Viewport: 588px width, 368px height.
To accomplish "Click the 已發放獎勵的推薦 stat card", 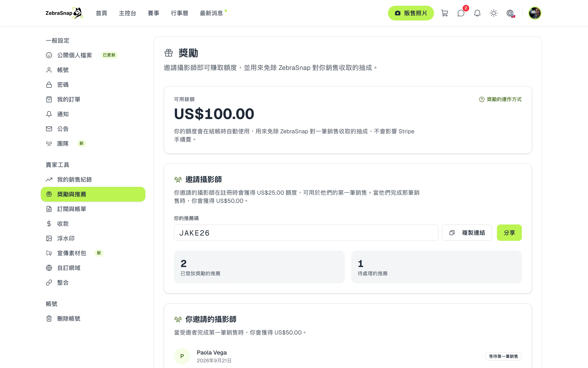I will pos(259,267).
